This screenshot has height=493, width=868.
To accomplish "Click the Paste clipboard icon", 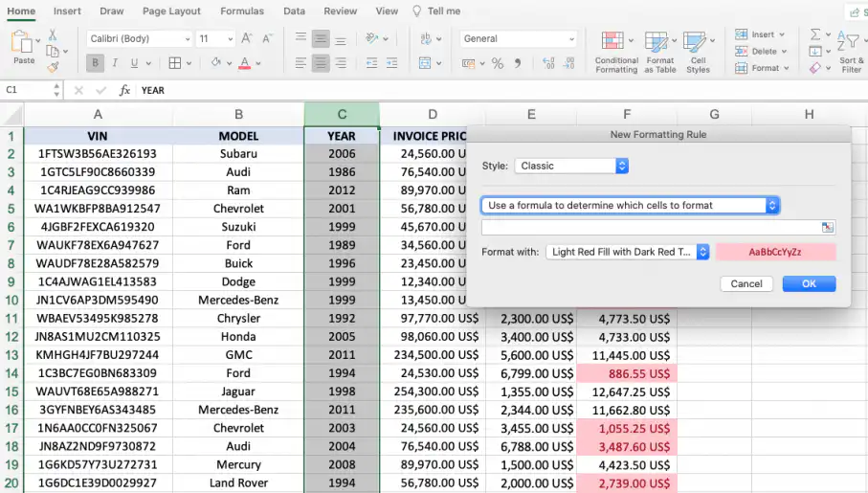I will (21, 42).
